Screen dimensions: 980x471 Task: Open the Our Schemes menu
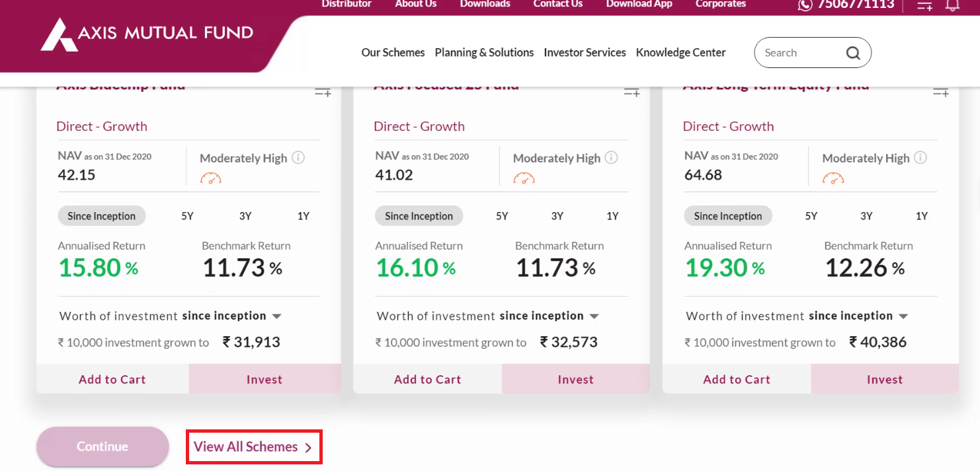point(393,52)
